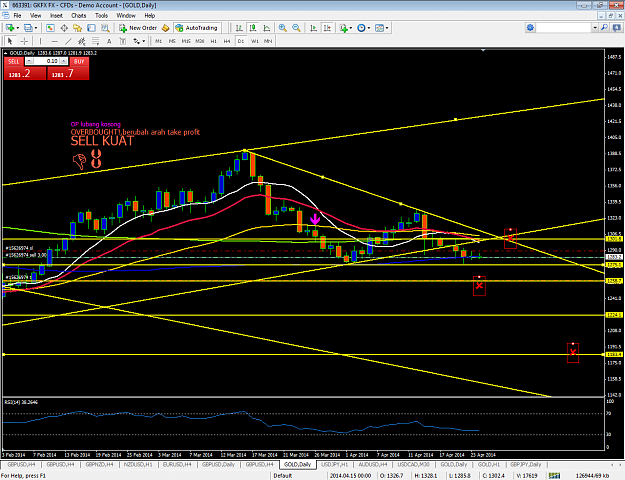Viewport: 625px width, 480px height.
Task: Open the Periods clock icon
Action: (361, 28)
